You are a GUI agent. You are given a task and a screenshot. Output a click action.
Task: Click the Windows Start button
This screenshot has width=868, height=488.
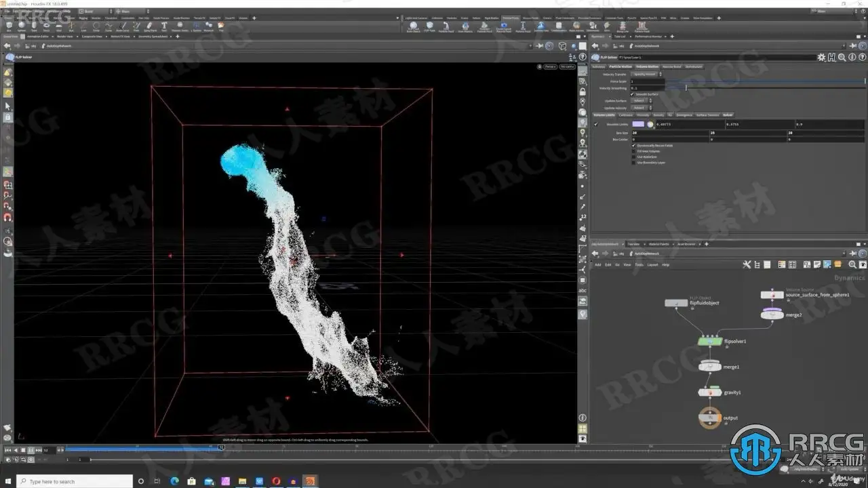coord(7,481)
